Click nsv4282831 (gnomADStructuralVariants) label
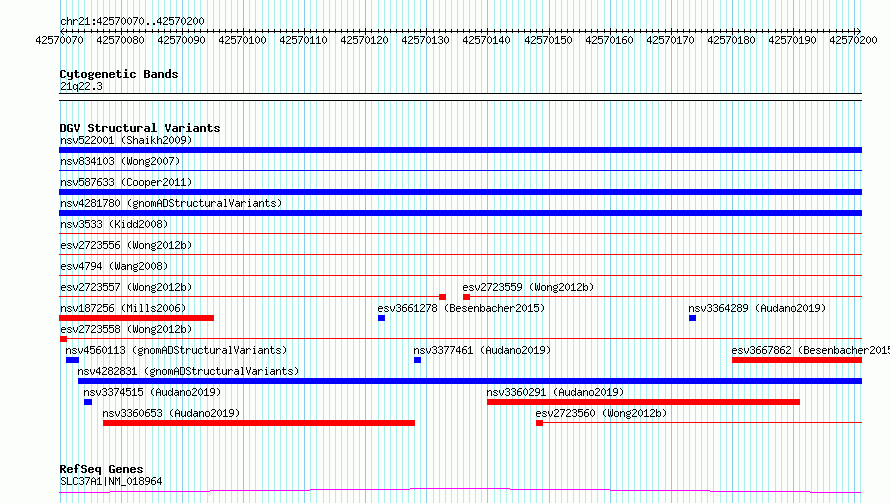 pyautogui.click(x=188, y=371)
